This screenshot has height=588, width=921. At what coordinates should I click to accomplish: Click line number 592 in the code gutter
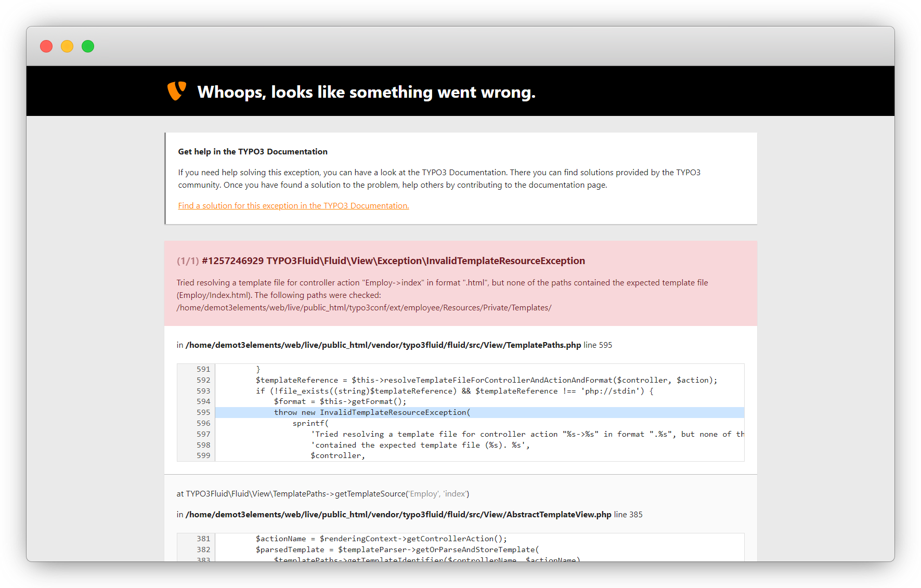pyautogui.click(x=203, y=380)
